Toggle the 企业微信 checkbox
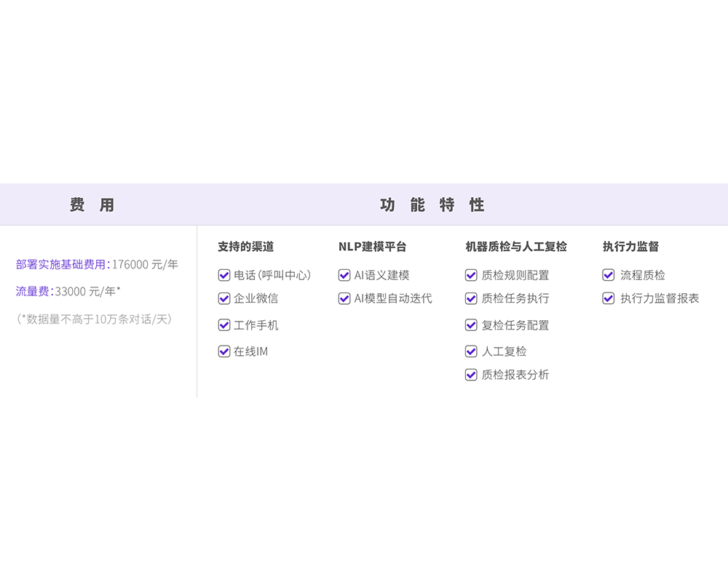Image resolution: width=728 pixels, height=582 pixels. tap(223, 300)
